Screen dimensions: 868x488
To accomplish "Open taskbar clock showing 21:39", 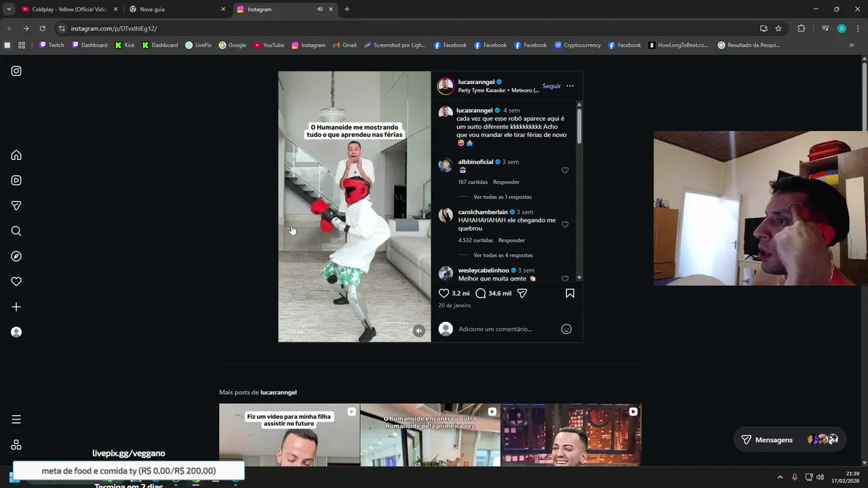I will [846, 477].
